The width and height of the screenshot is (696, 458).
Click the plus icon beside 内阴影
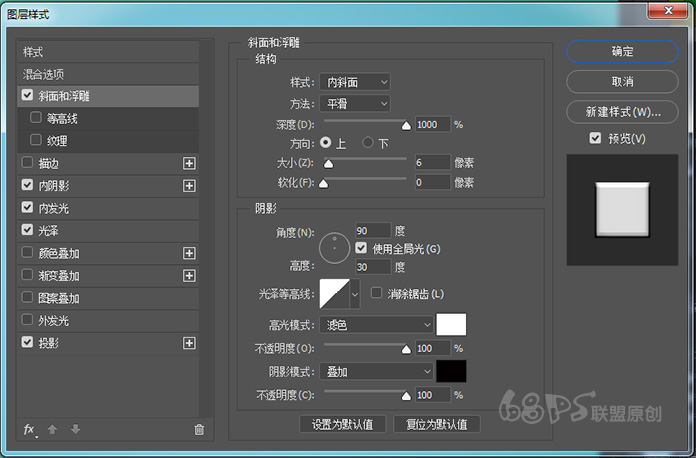(x=189, y=186)
